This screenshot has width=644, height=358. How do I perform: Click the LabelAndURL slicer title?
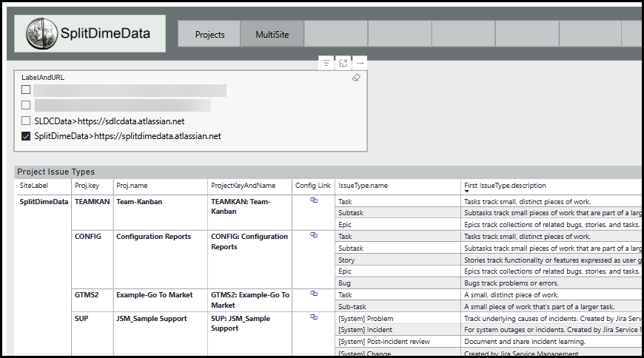pos(43,77)
